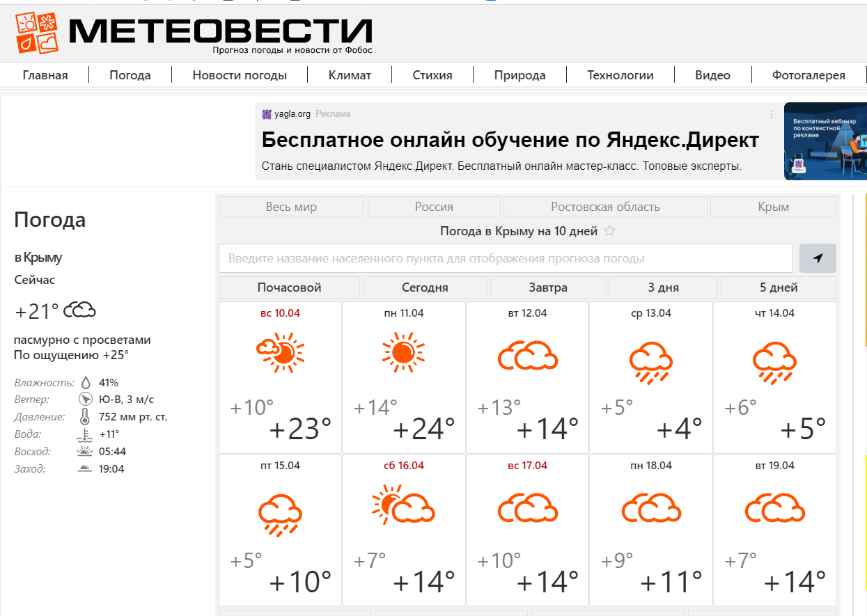867x616 pixels.
Task: Click the Россия region button
Action: tap(434, 207)
